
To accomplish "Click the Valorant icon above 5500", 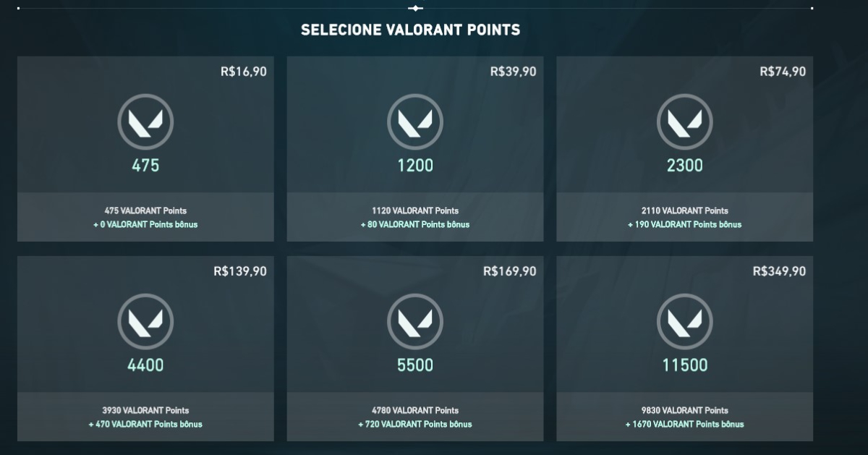I will click(415, 321).
